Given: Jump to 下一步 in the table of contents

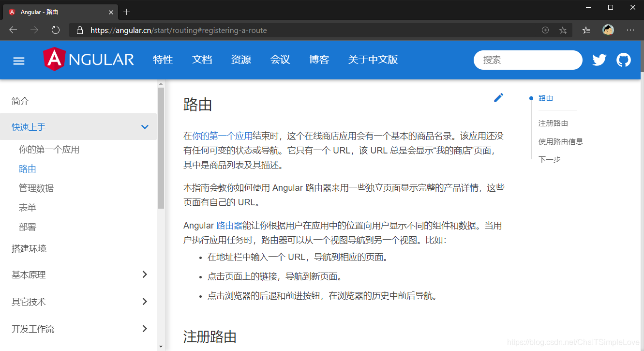Looking at the screenshot, I should tap(550, 159).
